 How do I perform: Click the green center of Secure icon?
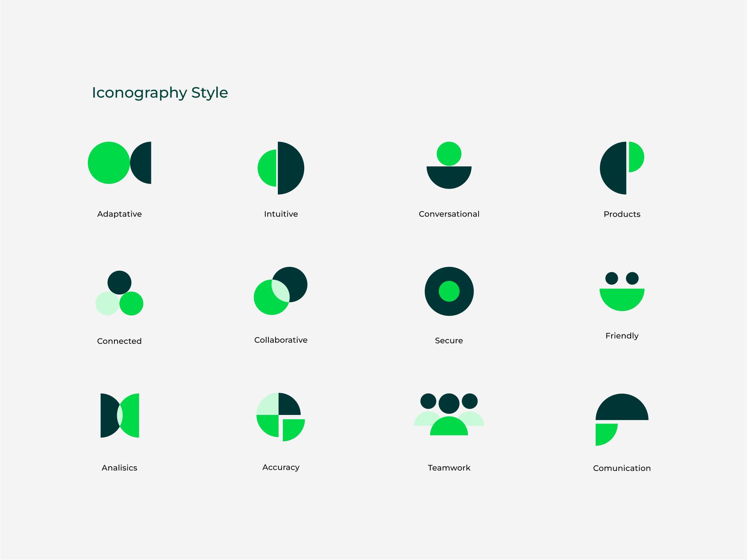(x=449, y=291)
